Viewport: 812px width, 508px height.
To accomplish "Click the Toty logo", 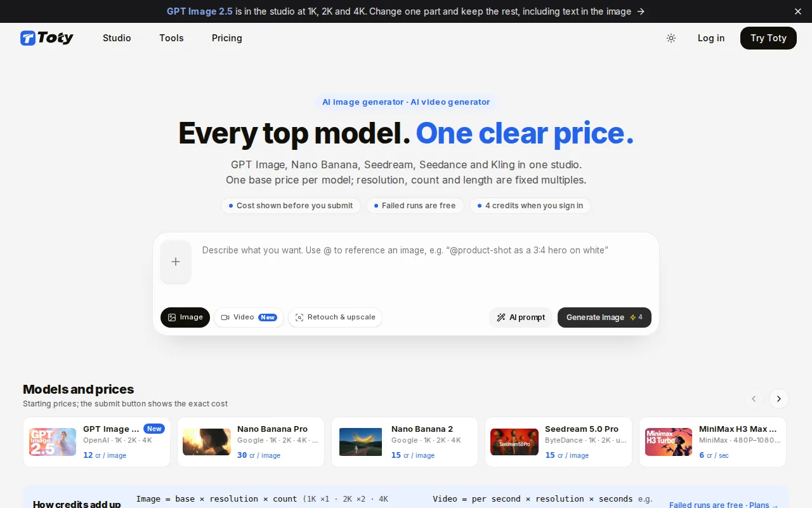I will click(47, 38).
